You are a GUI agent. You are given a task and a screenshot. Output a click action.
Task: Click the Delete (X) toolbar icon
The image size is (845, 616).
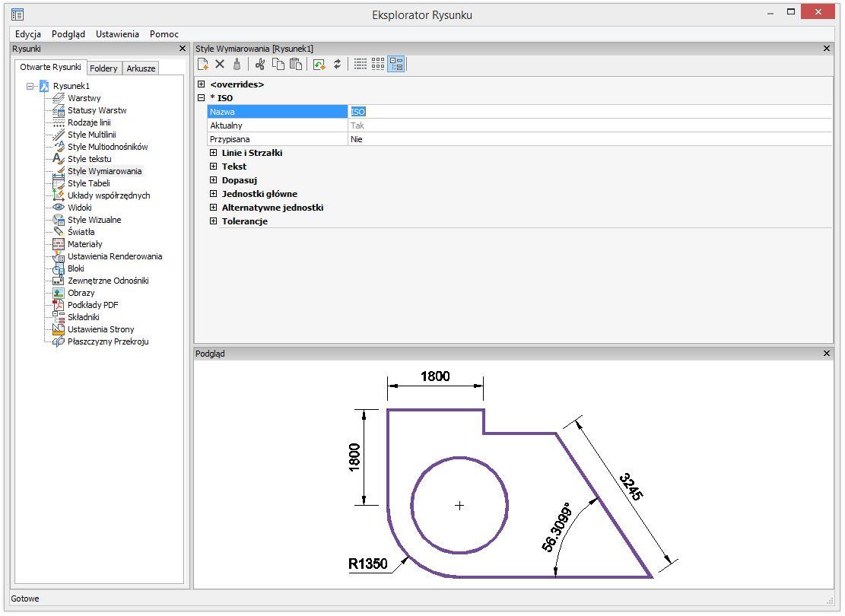click(x=220, y=64)
